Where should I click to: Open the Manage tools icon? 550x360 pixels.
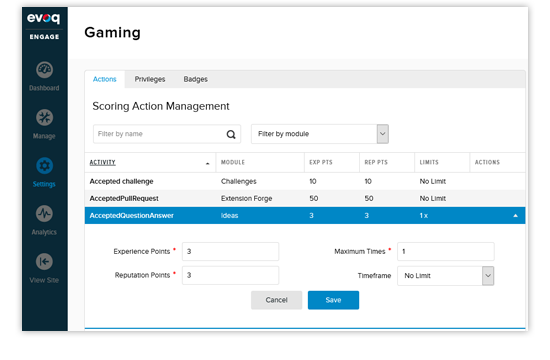[45, 118]
